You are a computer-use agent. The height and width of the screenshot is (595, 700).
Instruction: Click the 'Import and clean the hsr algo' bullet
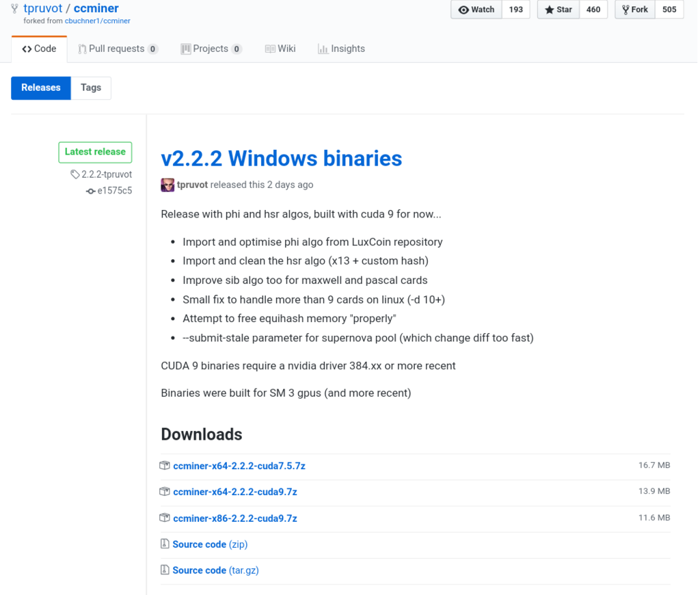(306, 261)
